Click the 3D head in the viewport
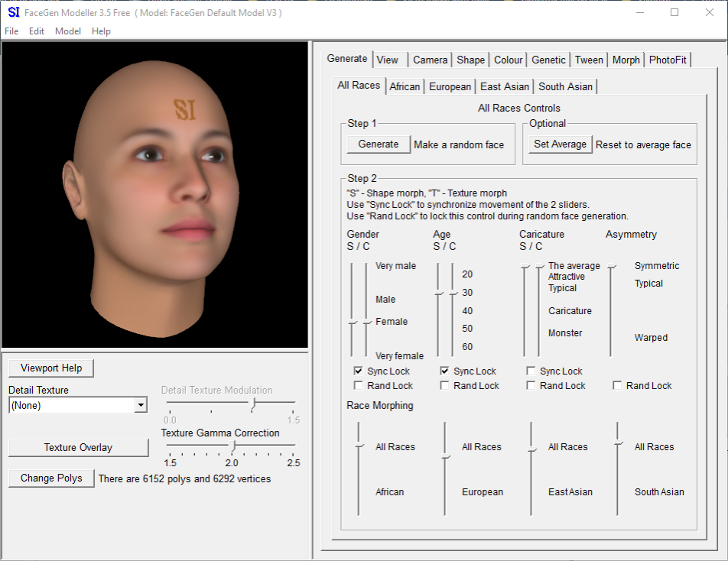The image size is (728, 561). (153, 191)
